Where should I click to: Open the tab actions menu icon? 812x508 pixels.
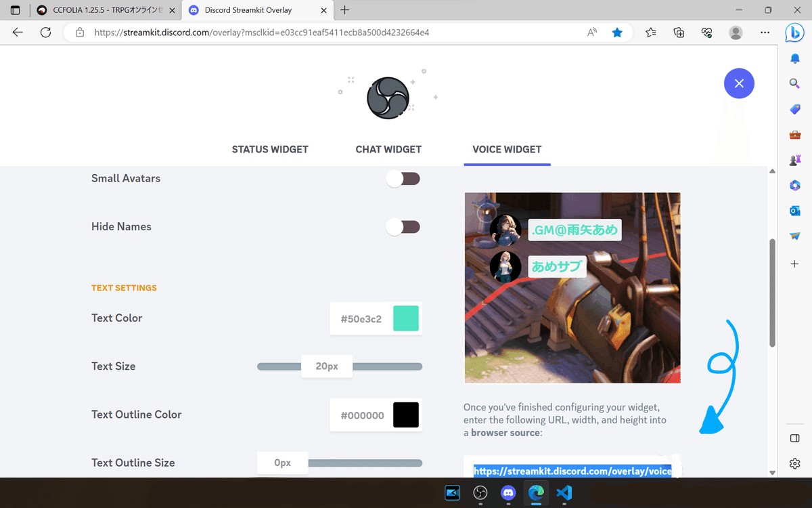point(15,10)
